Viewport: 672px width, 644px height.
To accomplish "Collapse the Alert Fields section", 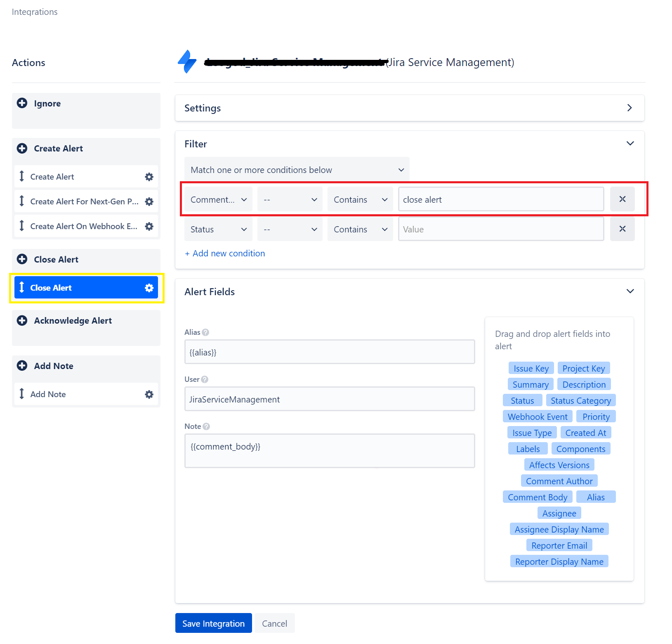I will click(630, 291).
